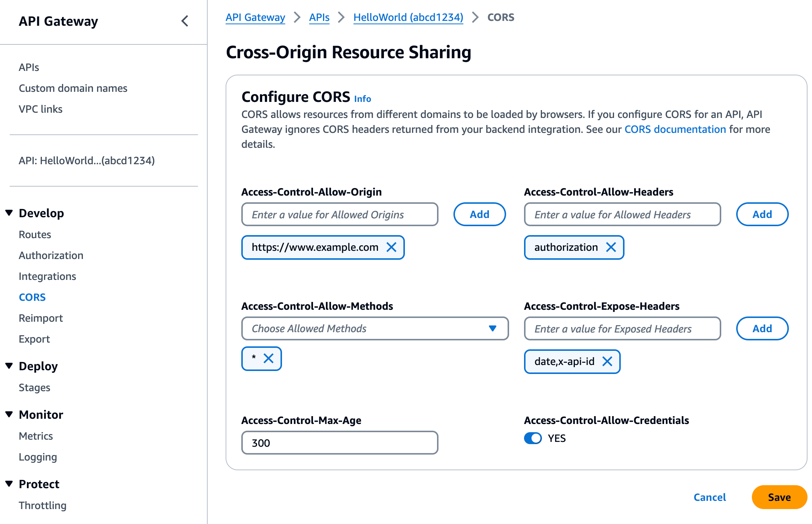The height and width of the screenshot is (524, 812).
Task: Remove the authorization allowed header token
Action: coord(611,247)
